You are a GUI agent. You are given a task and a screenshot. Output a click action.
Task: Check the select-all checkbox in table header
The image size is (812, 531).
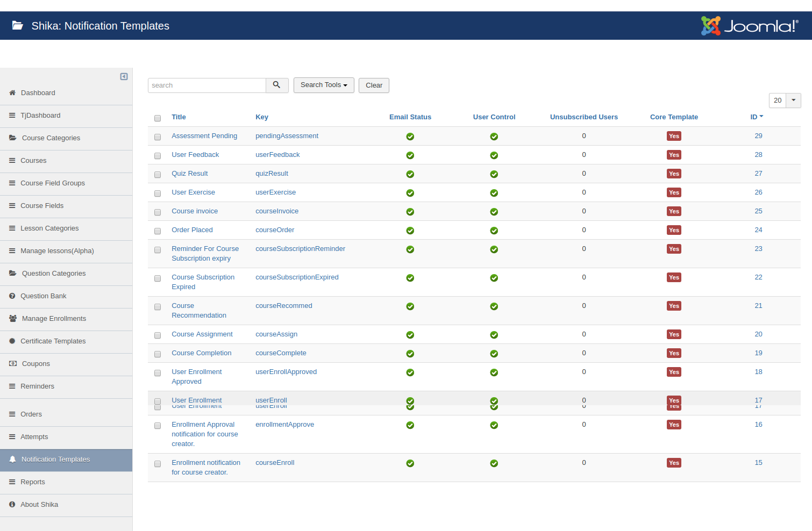pyautogui.click(x=158, y=118)
